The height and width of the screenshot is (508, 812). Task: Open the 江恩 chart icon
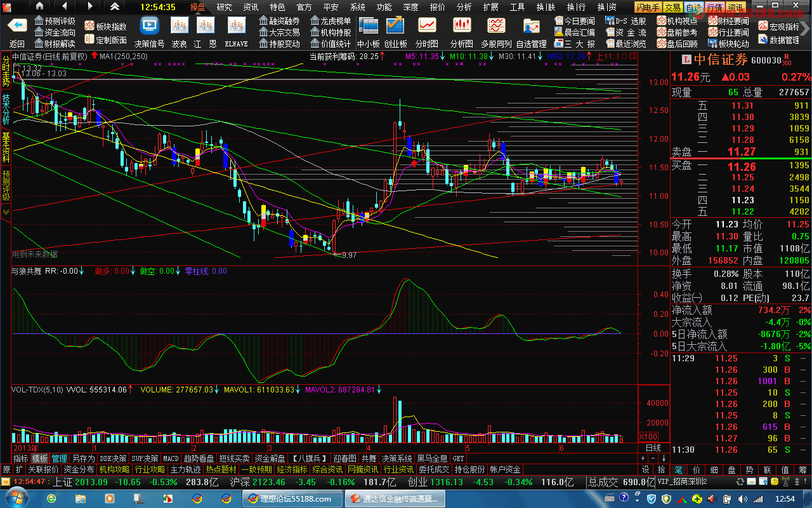click(205, 25)
